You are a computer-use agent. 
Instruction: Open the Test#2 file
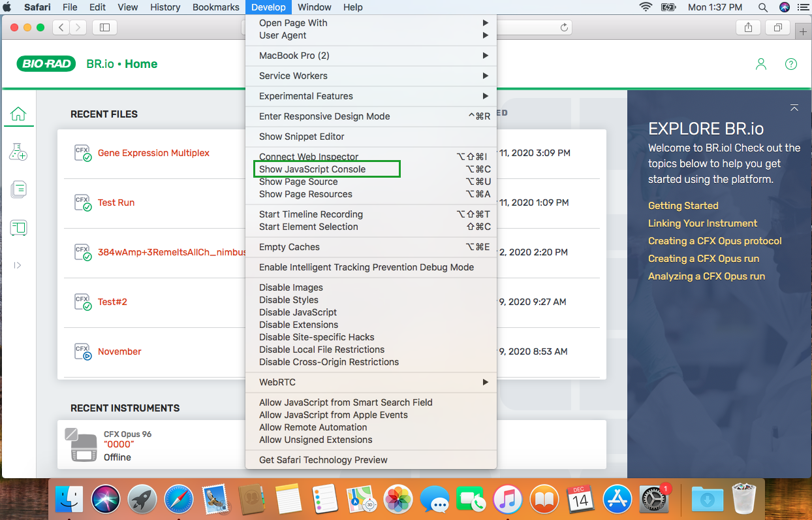[112, 302]
